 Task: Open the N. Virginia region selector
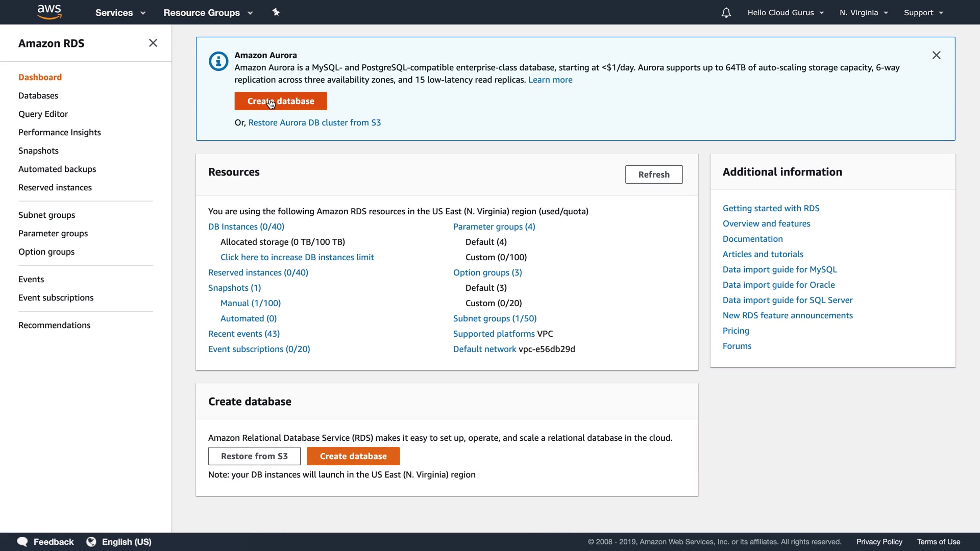(864, 13)
